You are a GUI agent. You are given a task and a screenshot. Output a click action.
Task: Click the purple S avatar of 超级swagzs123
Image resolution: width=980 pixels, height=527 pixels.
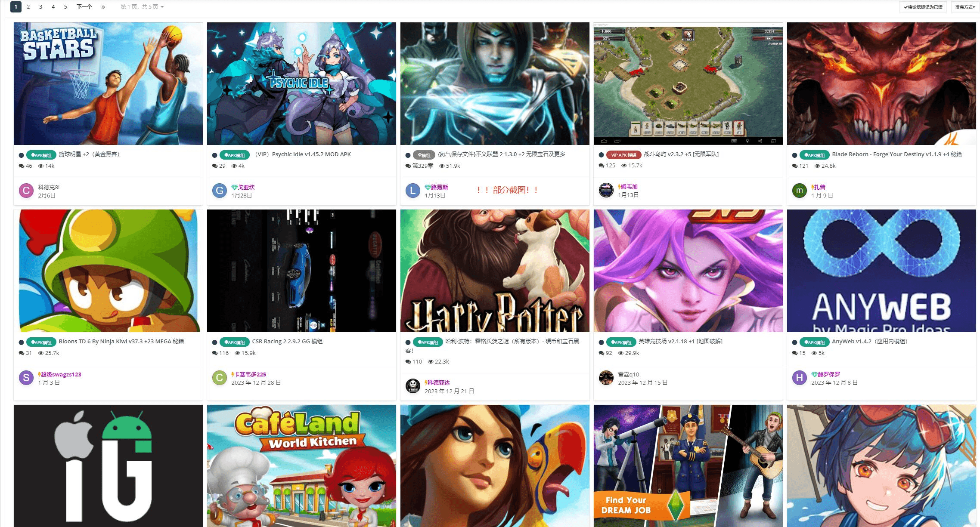click(26, 378)
